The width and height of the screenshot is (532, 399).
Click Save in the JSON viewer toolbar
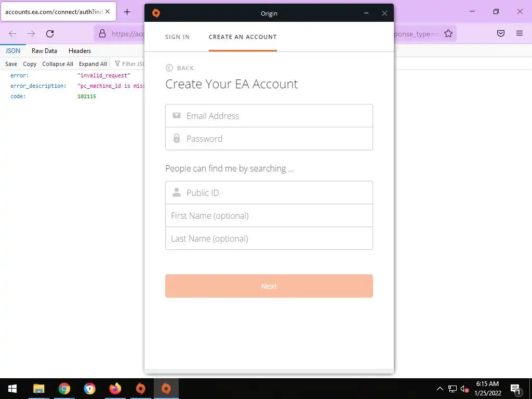tap(11, 64)
